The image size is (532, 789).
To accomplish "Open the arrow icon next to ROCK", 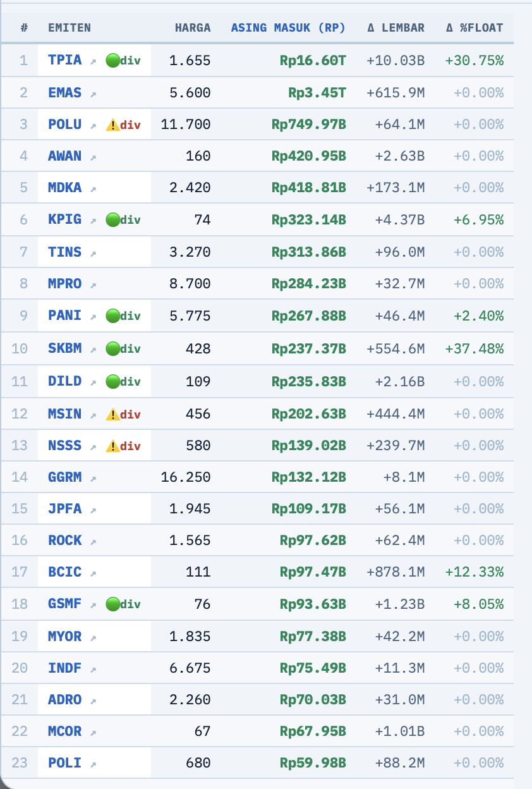I will tap(93, 542).
